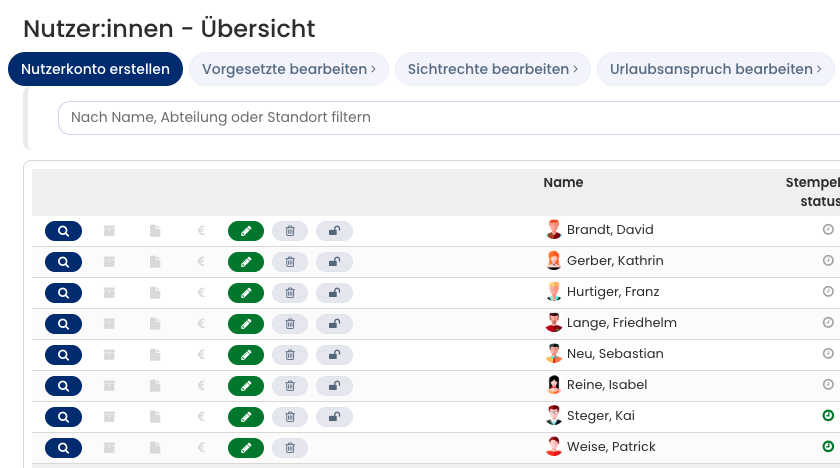
Task: Click Nutzerkonto erstellen button
Action: pyautogui.click(x=96, y=69)
